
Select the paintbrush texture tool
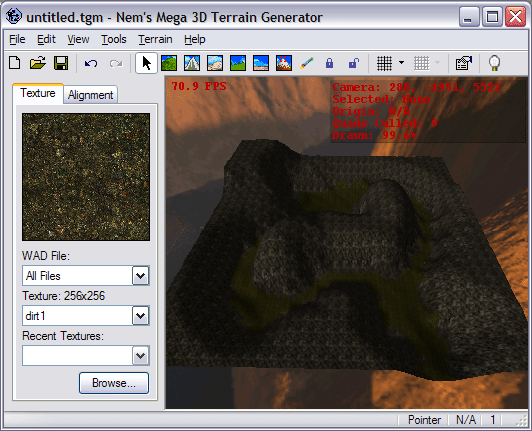click(306, 63)
